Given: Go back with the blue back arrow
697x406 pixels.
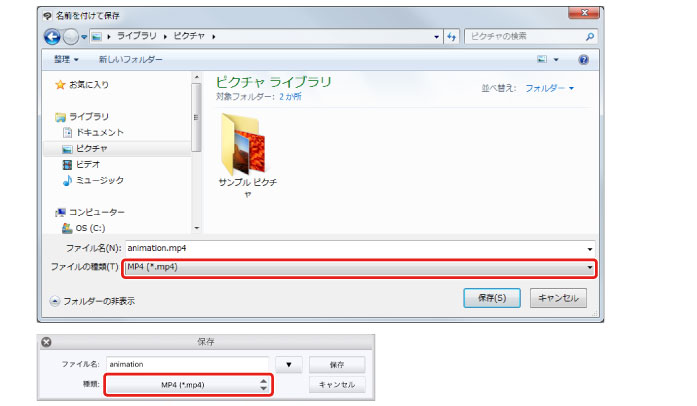Looking at the screenshot, I should pyautogui.click(x=52, y=36).
